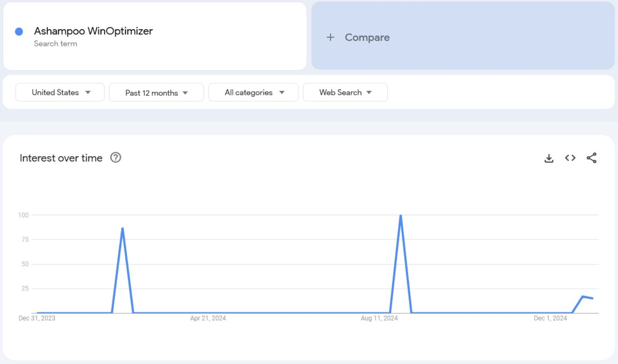Open the embed code view
Screen dimensions: 618x364
570,158
